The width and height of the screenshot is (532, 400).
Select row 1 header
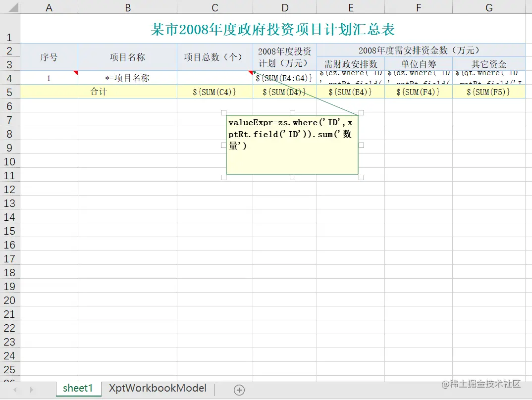(x=9, y=29)
